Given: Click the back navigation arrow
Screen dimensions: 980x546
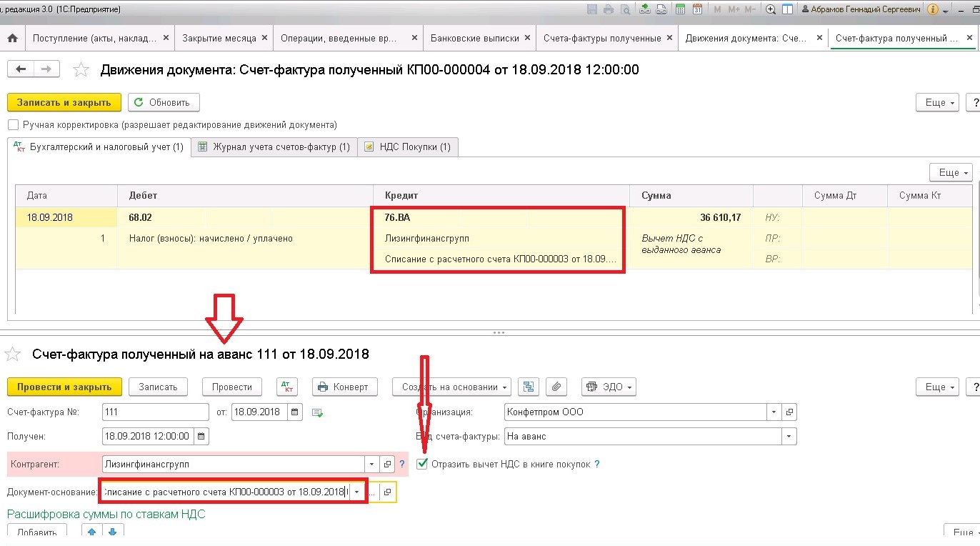Looking at the screenshot, I should point(21,69).
